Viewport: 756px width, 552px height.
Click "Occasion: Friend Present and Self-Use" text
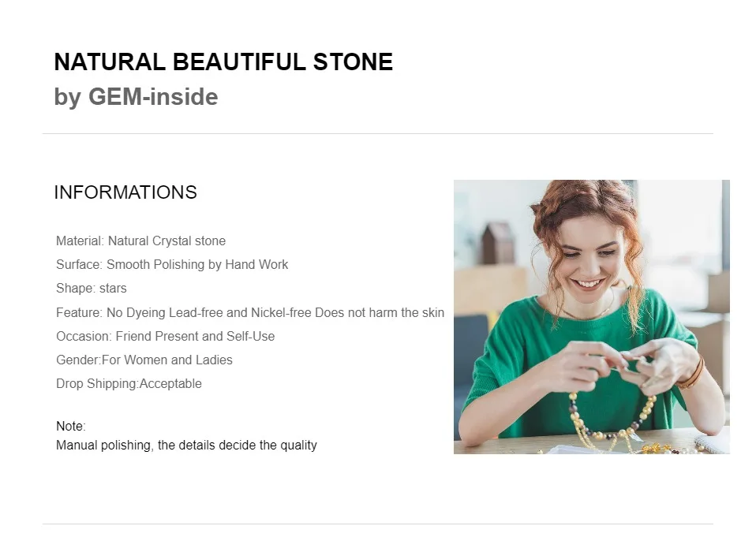[166, 337]
